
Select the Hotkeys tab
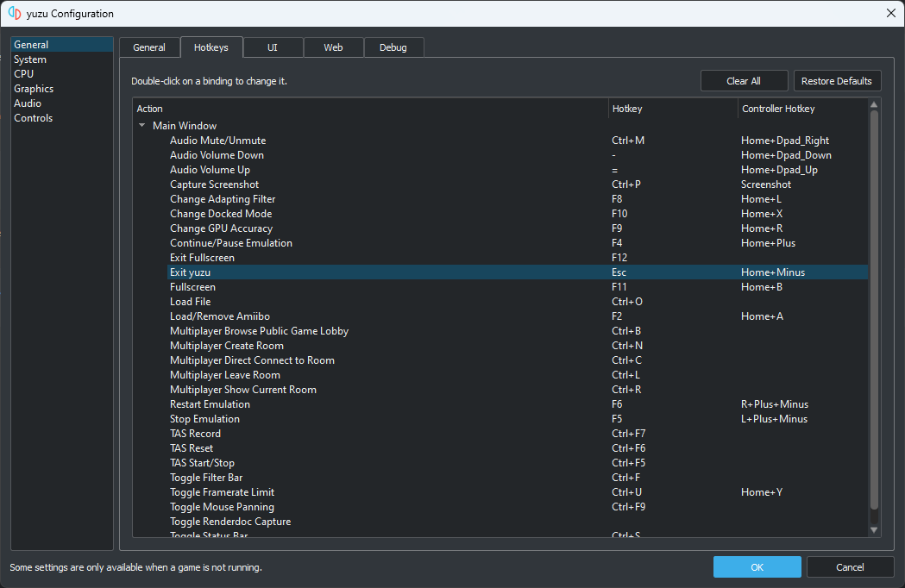[x=211, y=47]
